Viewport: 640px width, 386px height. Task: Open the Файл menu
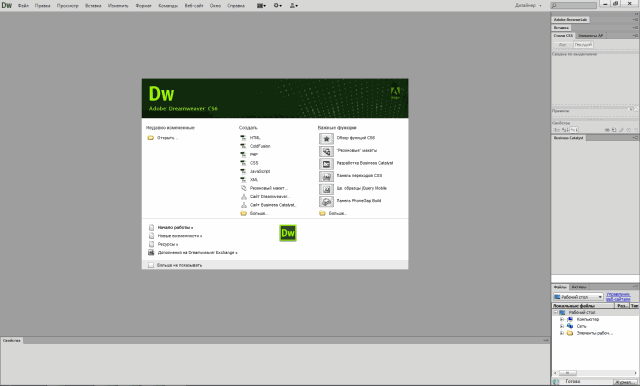(23, 6)
